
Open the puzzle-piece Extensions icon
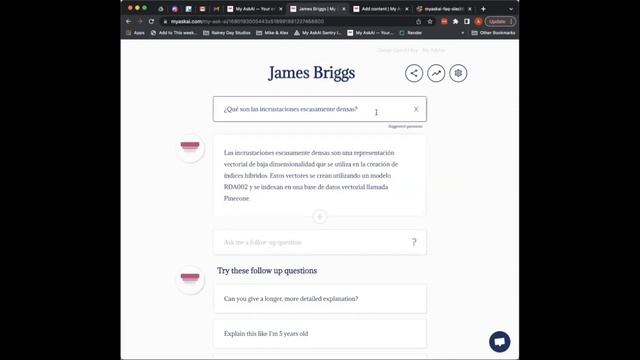point(456,21)
